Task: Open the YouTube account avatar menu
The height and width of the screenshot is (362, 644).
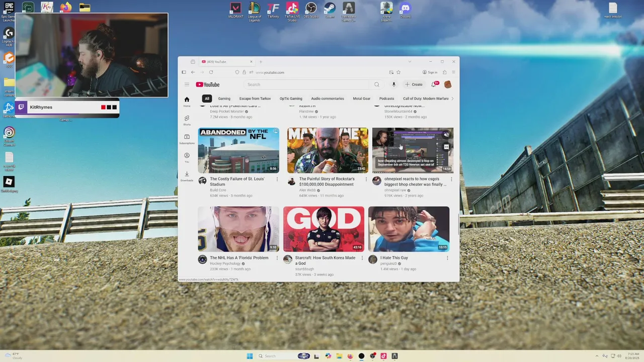Action: [448, 84]
